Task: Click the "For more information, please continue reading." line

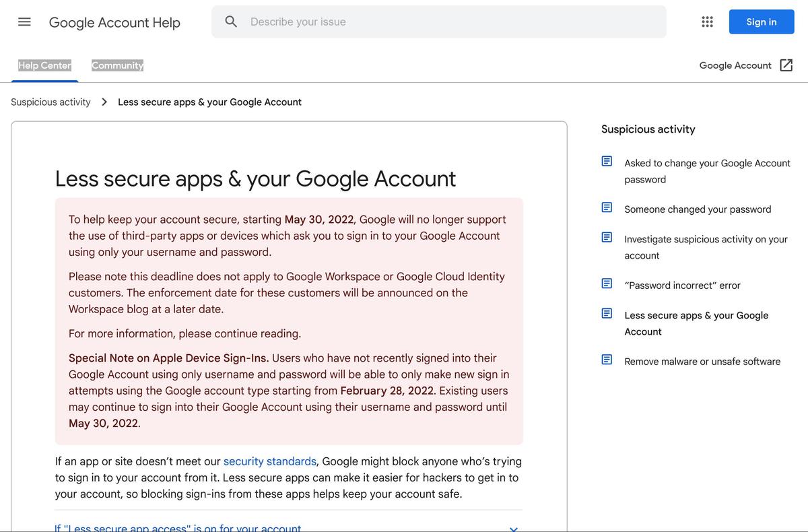Action: (184, 333)
